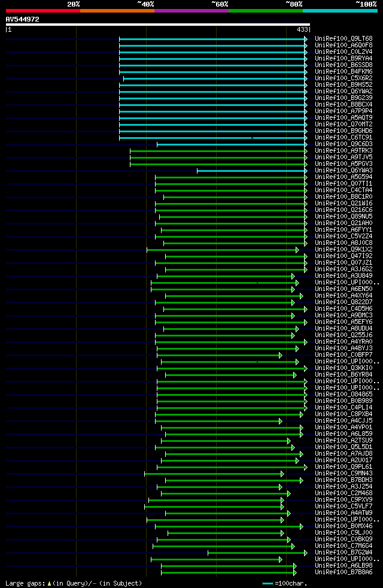Click the white query sequence bar
Viewport: 383px width, 588px height.
pos(158,25)
